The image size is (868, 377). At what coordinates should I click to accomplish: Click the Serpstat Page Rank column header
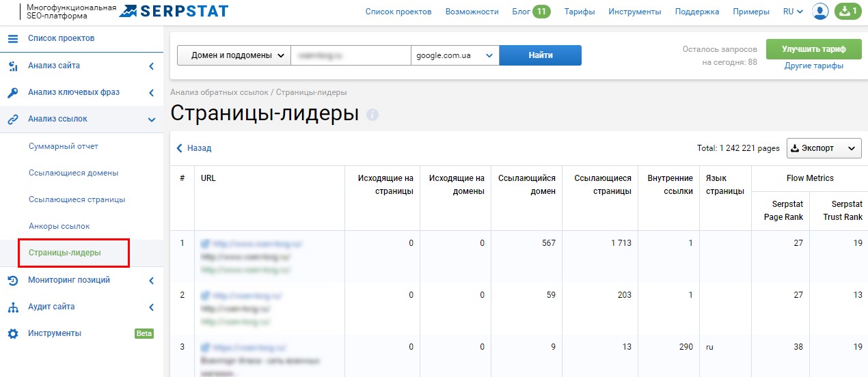[783, 211]
